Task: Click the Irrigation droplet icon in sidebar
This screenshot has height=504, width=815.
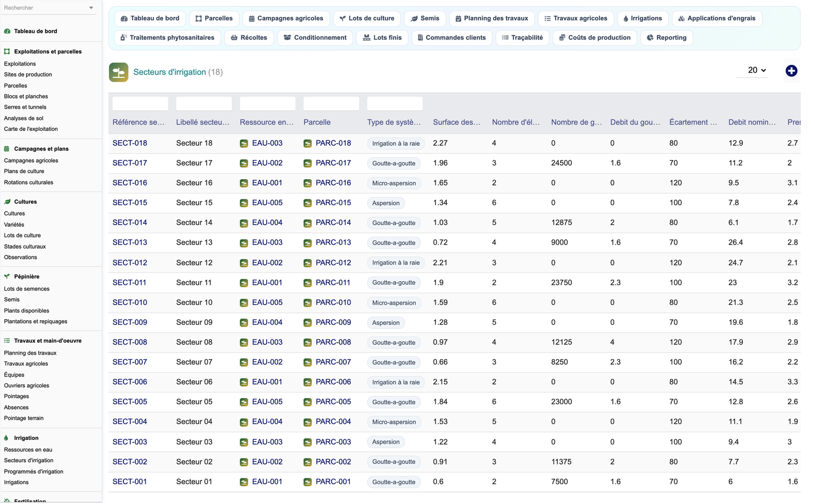Action: tap(7, 438)
